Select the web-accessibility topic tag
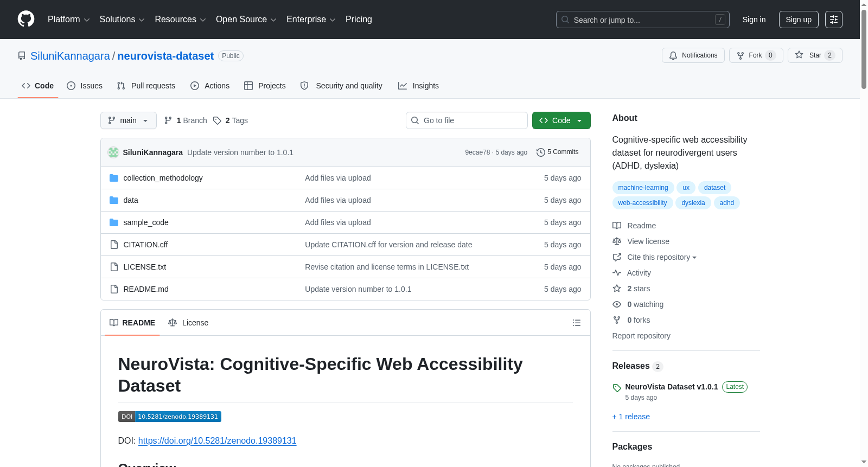The height and width of the screenshot is (467, 868). pos(642,203)
